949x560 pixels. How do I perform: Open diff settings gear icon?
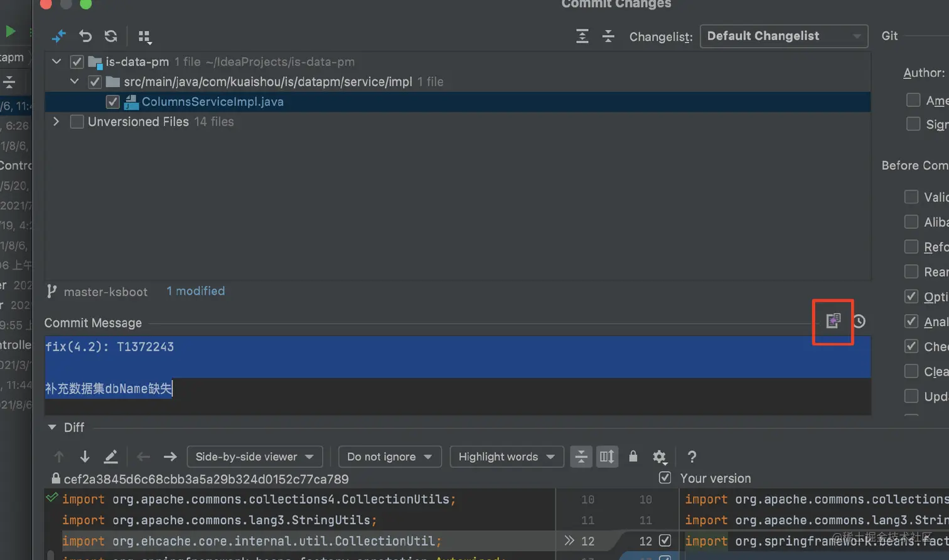[659, 457]
